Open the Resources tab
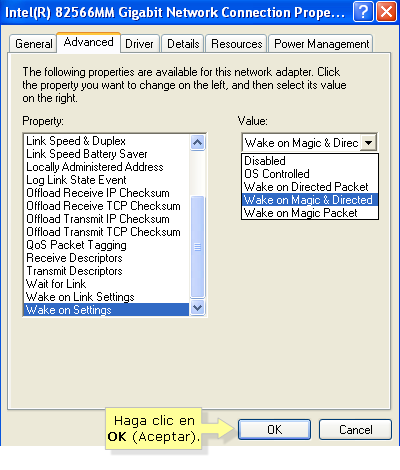The height and width of the screenshot is (470, 400). point(236,44)
